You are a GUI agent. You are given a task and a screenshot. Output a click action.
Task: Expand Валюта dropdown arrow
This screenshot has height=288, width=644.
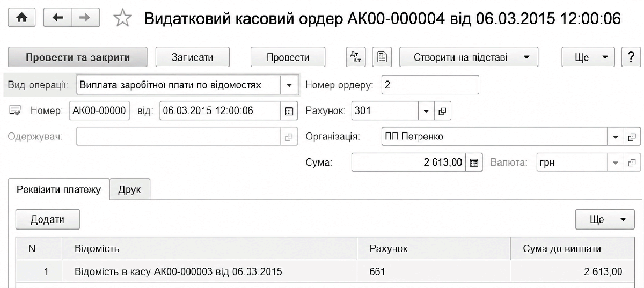coord(616,162)
